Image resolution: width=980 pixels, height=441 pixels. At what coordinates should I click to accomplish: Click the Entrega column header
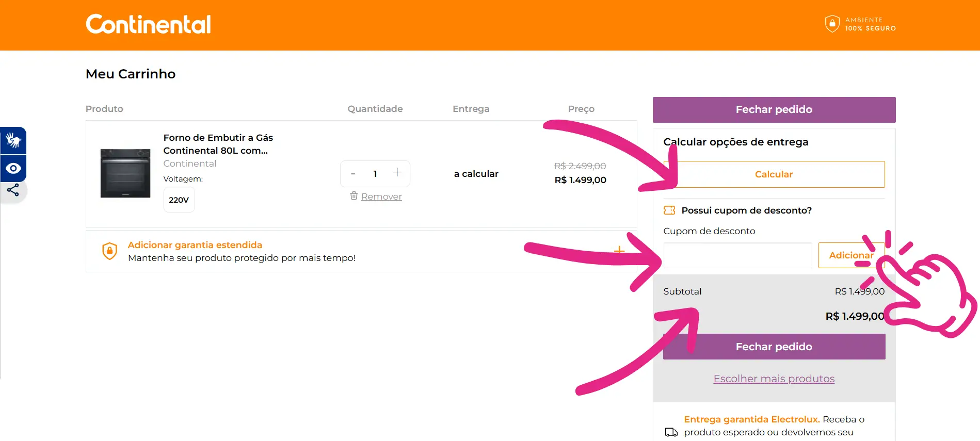[471, 109]
